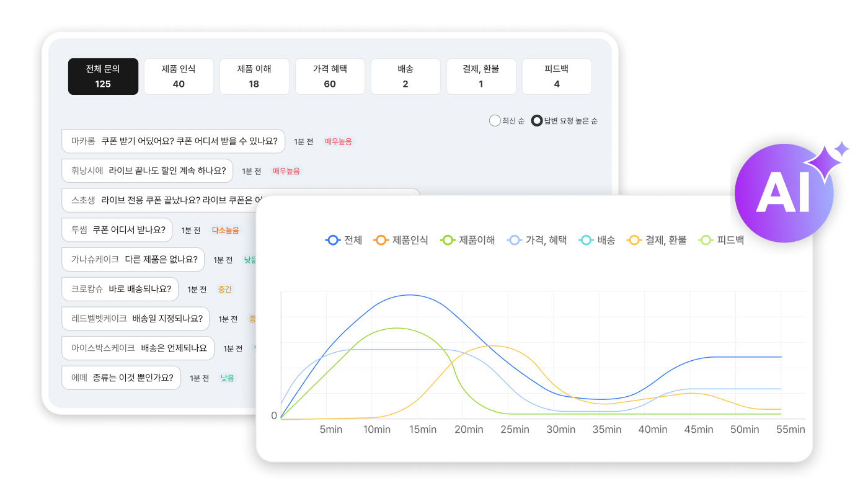Viewport: 868px width, 496px height.
Task: Click the red 매우높음 priority label
Action: [339, 141]
